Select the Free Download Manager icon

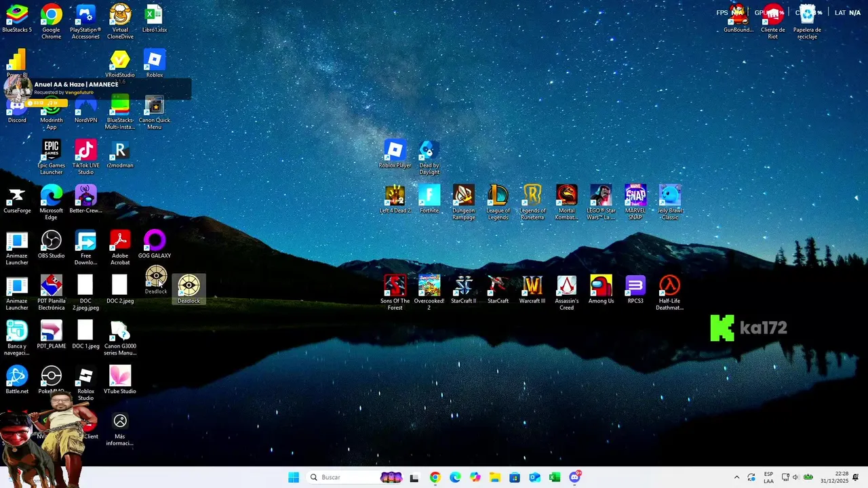pyautogui.click(x=85, y=248)
